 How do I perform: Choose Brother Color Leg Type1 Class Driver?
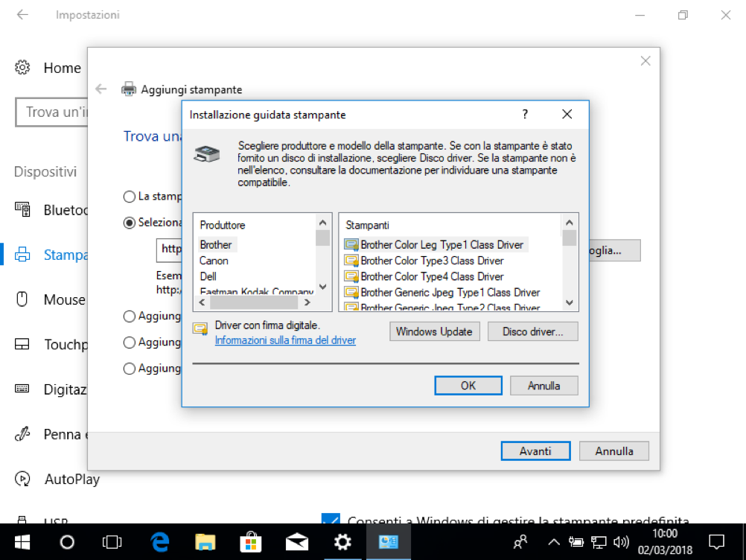point(436,244)
